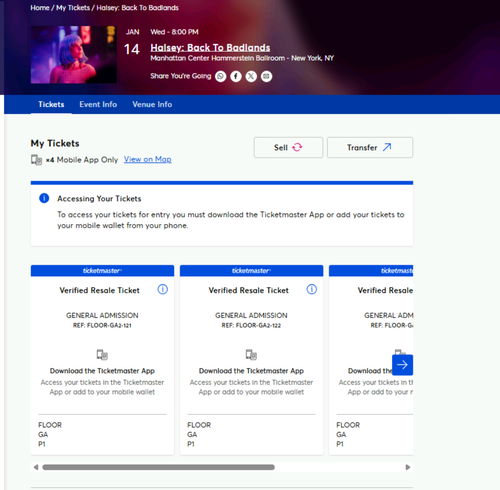Click the Halsey event thumbnail image
Screen dimensions: 500x490
click(x=74, y=55)
